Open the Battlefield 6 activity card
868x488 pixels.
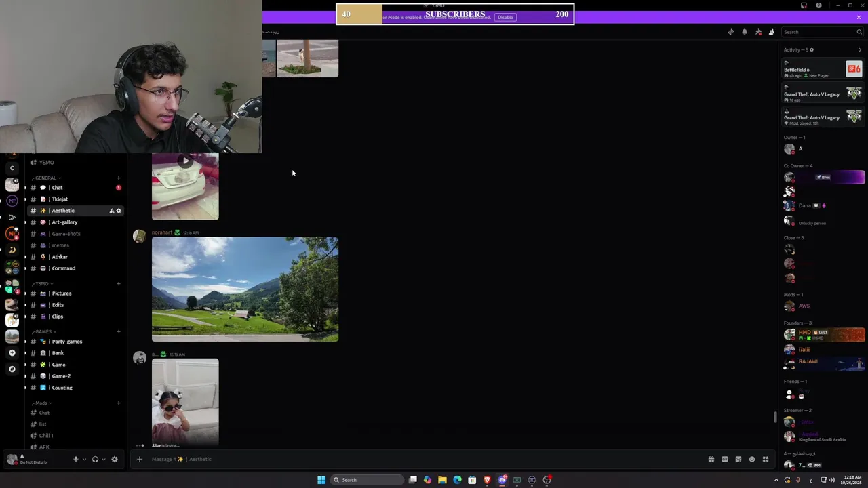(x=823, y=69)
